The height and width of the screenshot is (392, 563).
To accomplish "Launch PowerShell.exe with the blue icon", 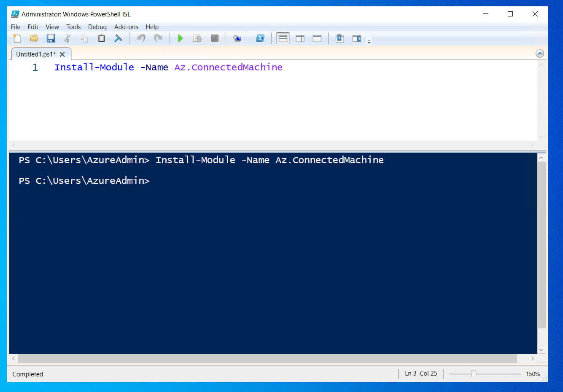I will click(x=260, y=38).
